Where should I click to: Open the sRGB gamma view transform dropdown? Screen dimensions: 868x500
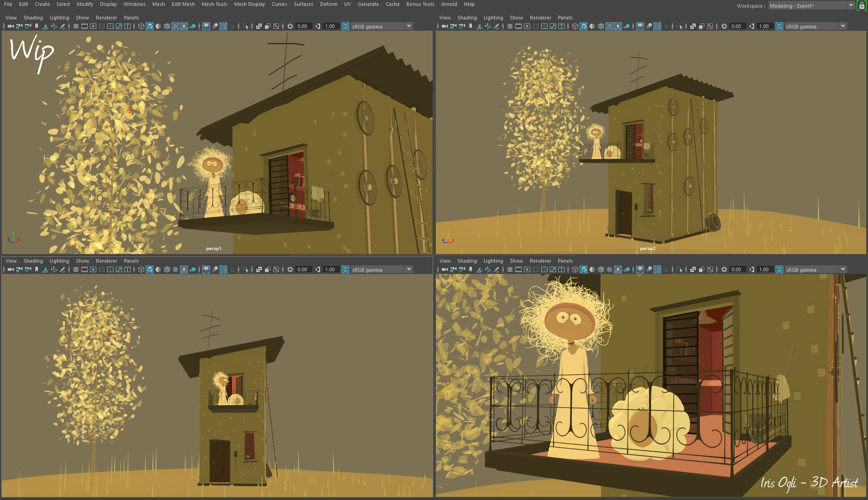coord(409,26)
